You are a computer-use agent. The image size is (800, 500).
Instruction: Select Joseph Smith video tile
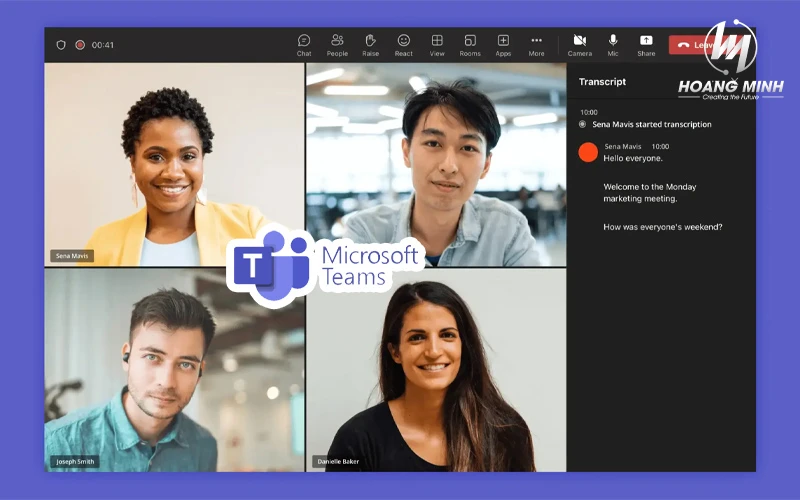point(174,370)
